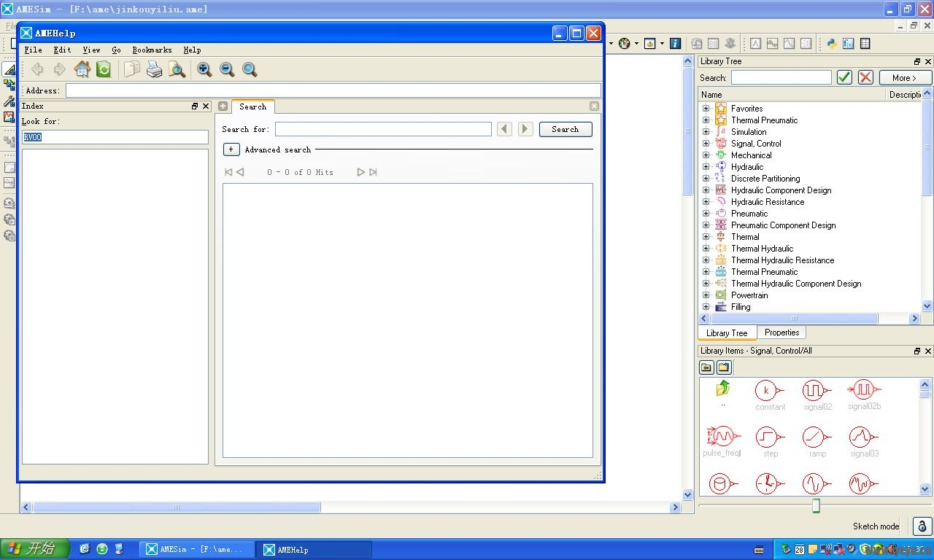Go to next search query arrow button
This screenshot has width=934, height=560.
[x=525, y=129]
